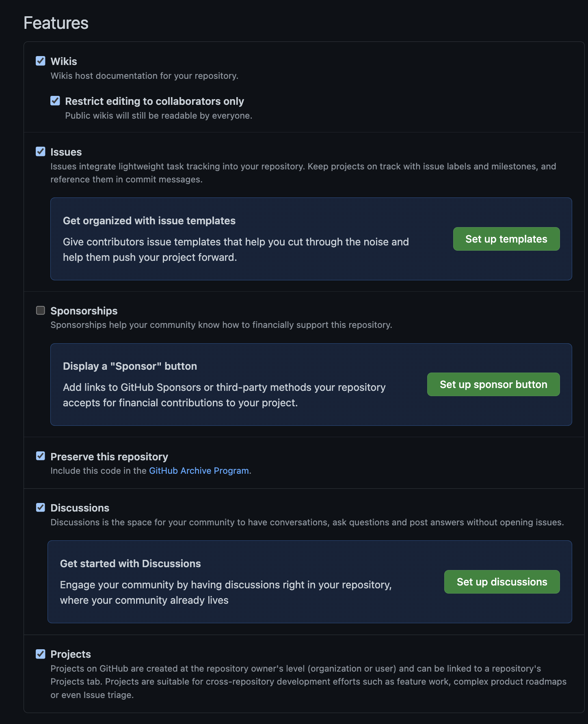
Task: Uncheck the Wikis checkbox
Action: pos(41,61)
